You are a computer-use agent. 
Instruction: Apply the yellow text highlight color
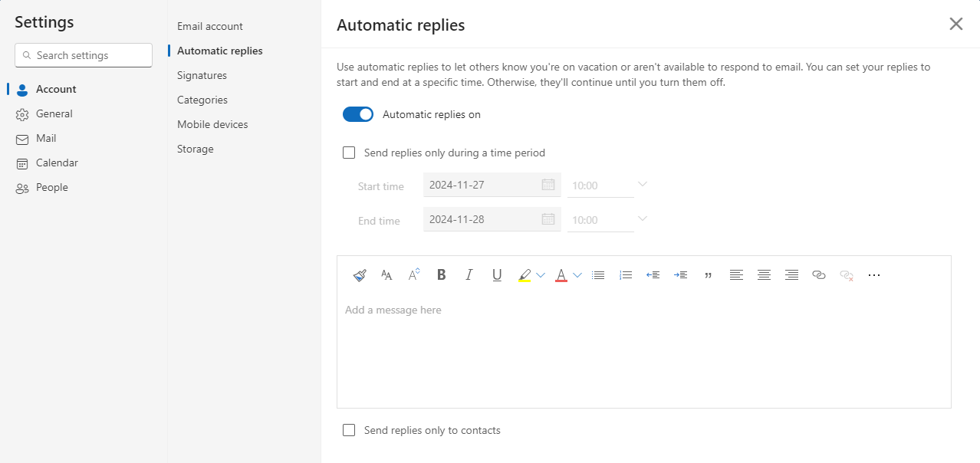coord(525,275)
